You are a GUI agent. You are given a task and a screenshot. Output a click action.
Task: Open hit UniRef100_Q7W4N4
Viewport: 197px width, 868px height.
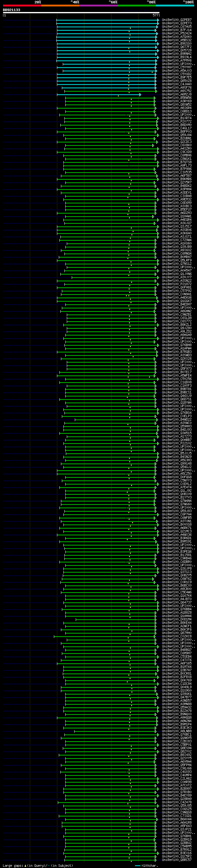click(177, 501)
